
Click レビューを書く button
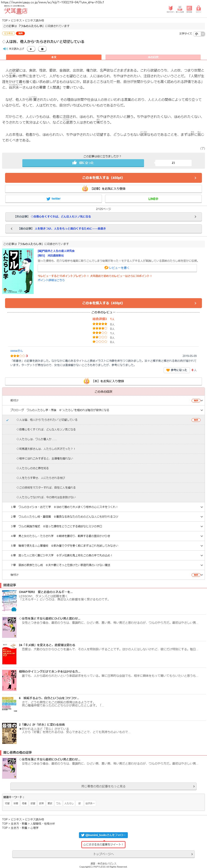pos(117,268)
